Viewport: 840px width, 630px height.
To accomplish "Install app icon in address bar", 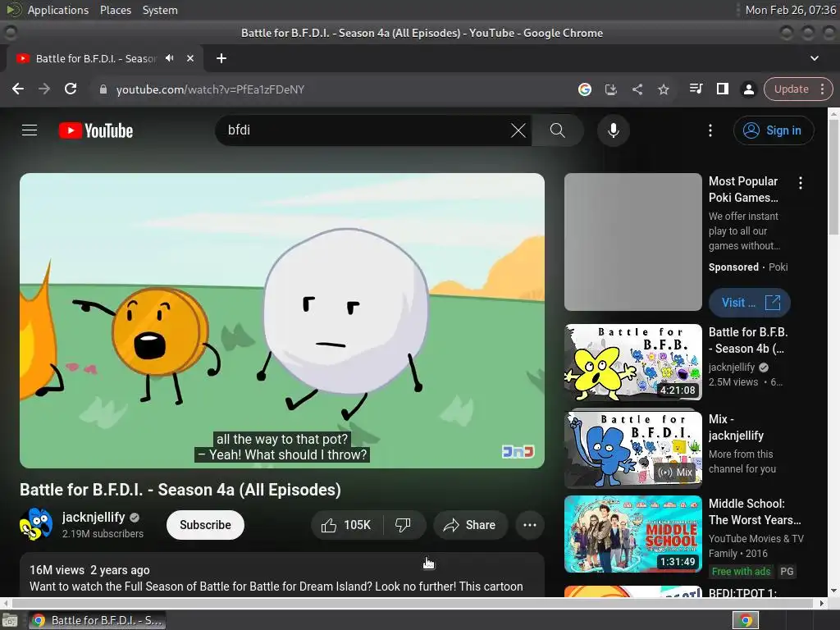I will coord(610,89).
